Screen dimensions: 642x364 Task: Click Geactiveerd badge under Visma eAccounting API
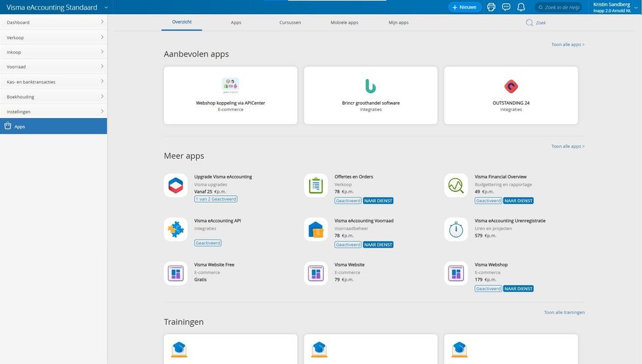(208, 243)
